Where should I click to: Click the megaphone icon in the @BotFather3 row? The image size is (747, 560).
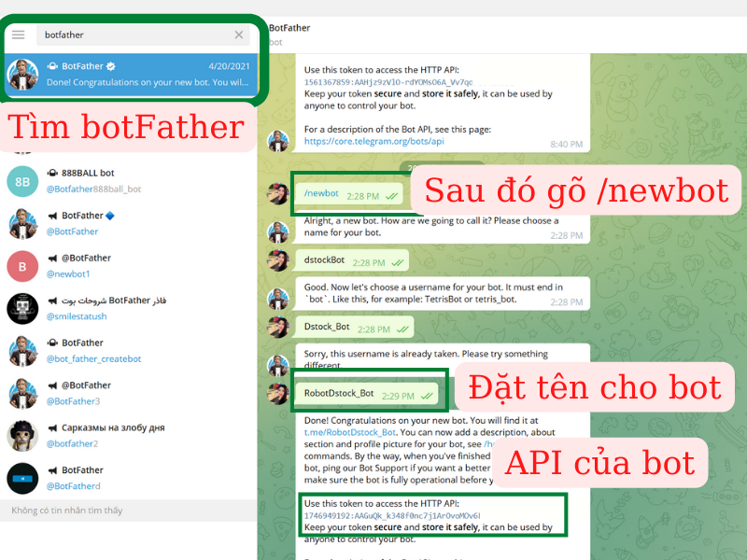point(52,385)
